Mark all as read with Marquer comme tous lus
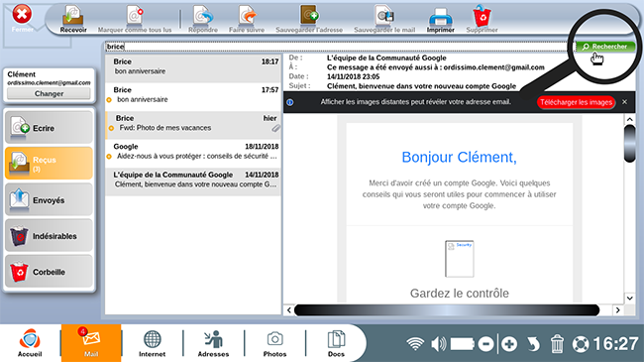Image resolution: width=644 pixels, height=362 pixels. [x=135, y=19]
